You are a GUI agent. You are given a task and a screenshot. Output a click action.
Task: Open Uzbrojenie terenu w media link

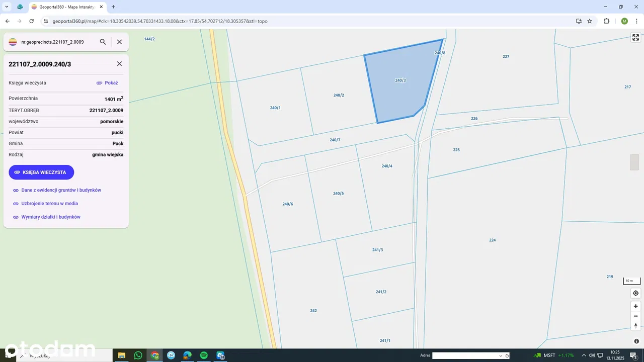click(49, 204)
